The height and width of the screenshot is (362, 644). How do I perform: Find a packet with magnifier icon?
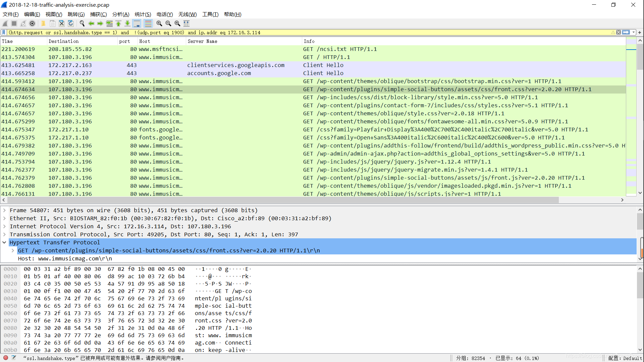[82, 23]
